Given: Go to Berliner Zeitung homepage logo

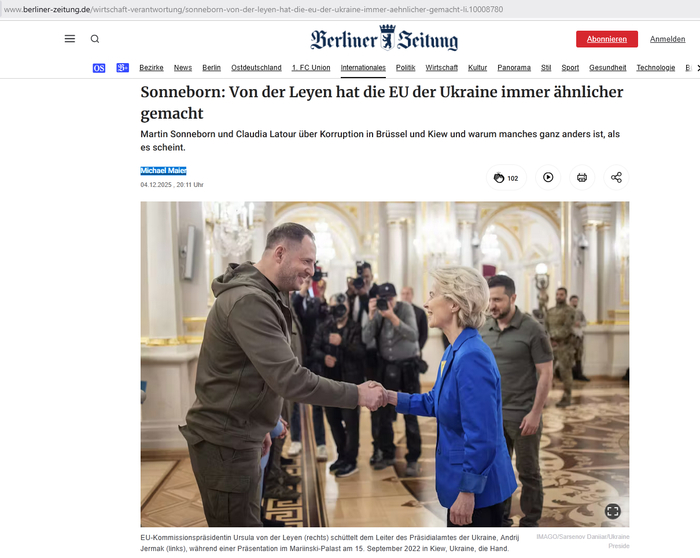Looking at the screenshot, I should coord(384,38).
